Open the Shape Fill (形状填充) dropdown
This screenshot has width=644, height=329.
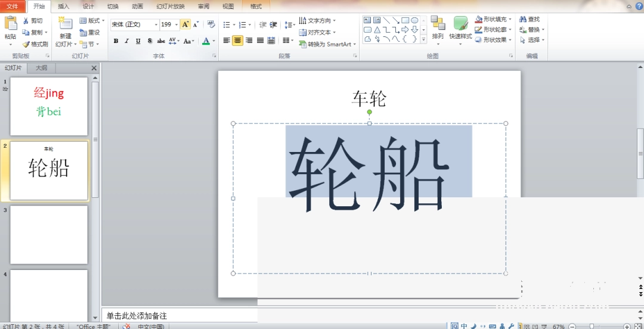point(493,19)
